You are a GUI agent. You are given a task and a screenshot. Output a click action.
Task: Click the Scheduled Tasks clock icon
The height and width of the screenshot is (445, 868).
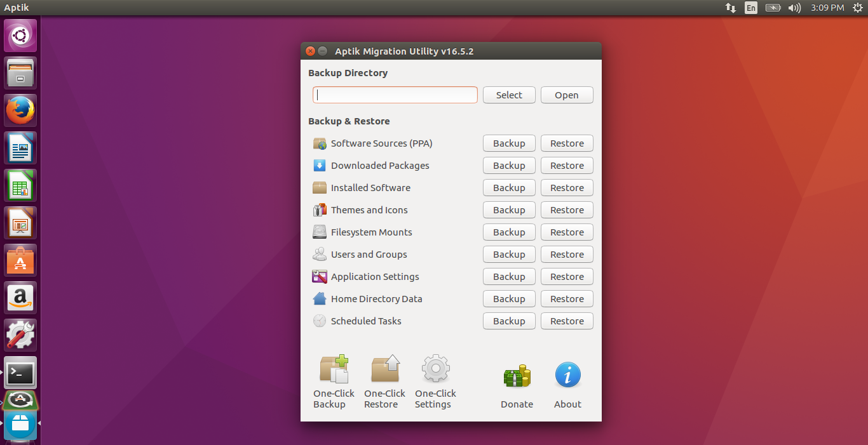click(320, 321)
